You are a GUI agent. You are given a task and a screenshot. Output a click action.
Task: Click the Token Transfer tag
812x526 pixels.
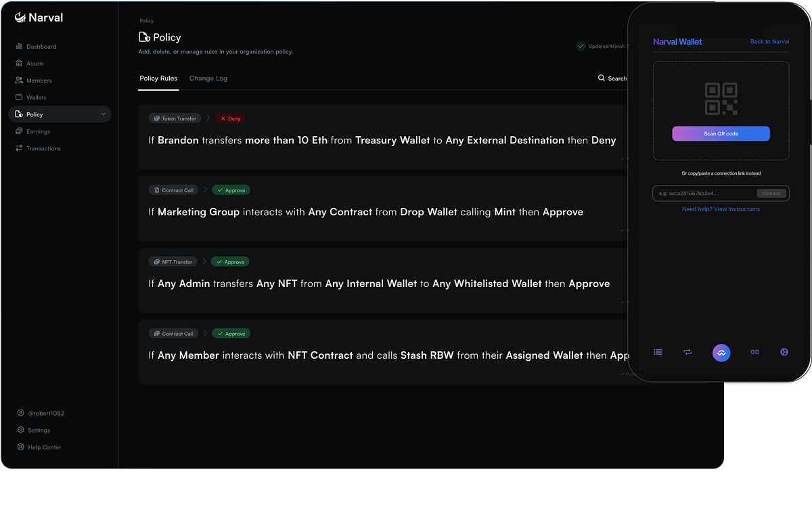(x=175, y=118)
